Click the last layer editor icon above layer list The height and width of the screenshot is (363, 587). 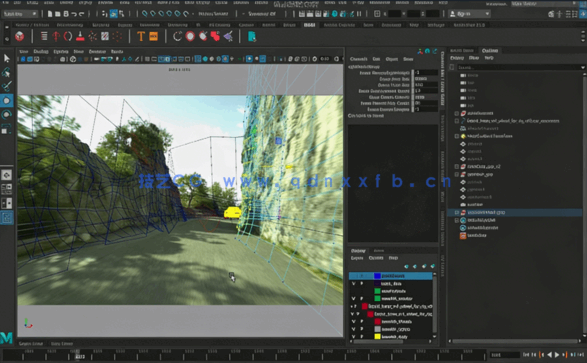pos(432,266)
